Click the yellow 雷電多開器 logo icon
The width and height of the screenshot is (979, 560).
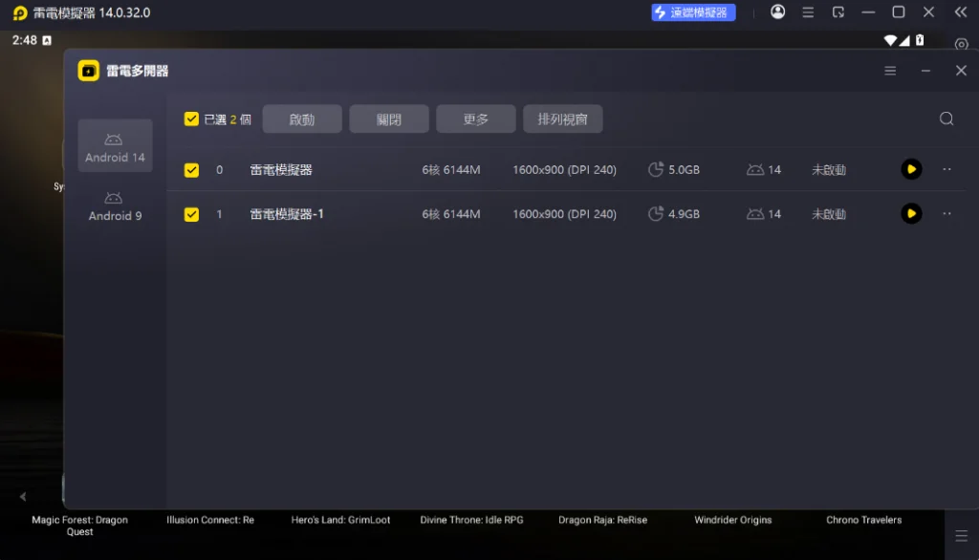pyautogui.click(x=88, y=71)
